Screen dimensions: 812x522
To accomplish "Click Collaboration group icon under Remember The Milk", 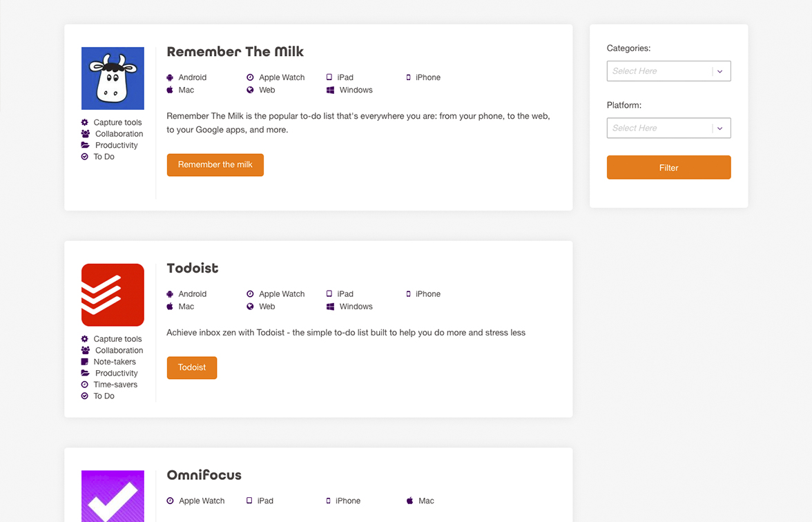I will [x=85, y=134].
